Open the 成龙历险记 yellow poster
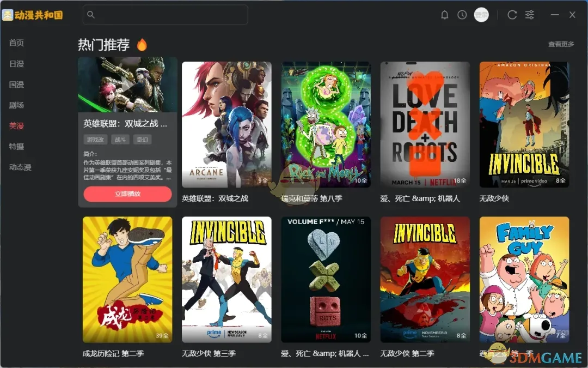 click(x=127, y=279)
